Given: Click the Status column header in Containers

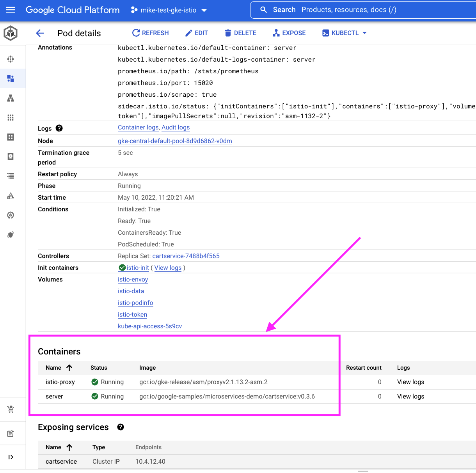Looking at the screenshot, I should 99,368.
